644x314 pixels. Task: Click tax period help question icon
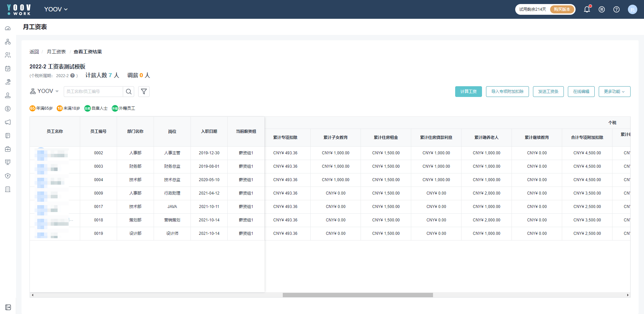pyautogui.click(x=72, y=76)
